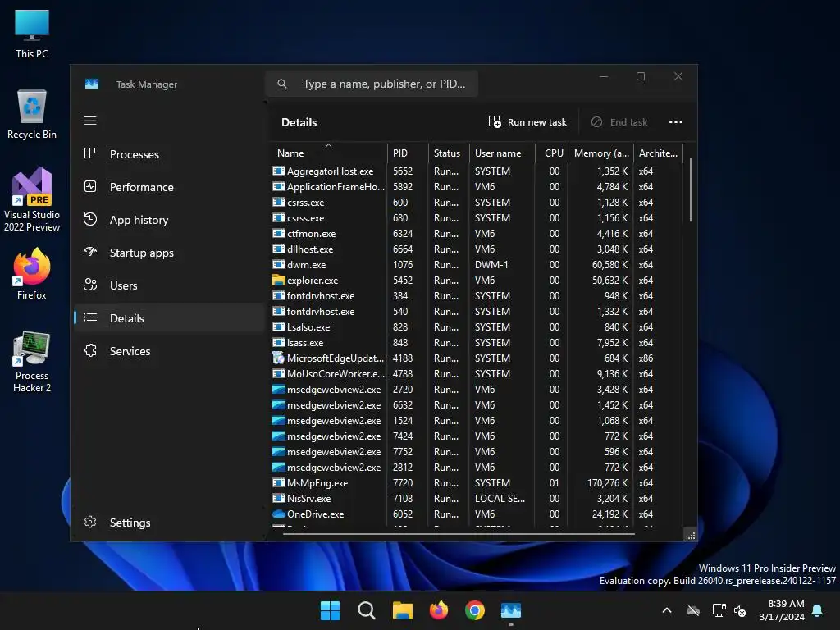Click the Performance sidebar icon

[90, 186]
